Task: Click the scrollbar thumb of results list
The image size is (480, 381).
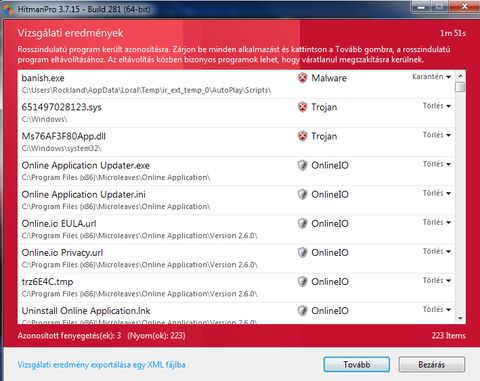Action: click(x=460, y=87)
